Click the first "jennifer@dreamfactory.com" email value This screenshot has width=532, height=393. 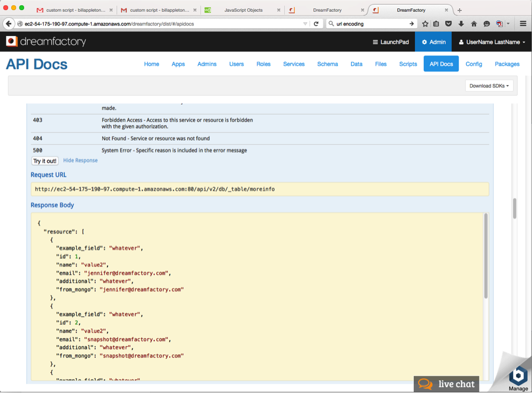pos(126,273)
